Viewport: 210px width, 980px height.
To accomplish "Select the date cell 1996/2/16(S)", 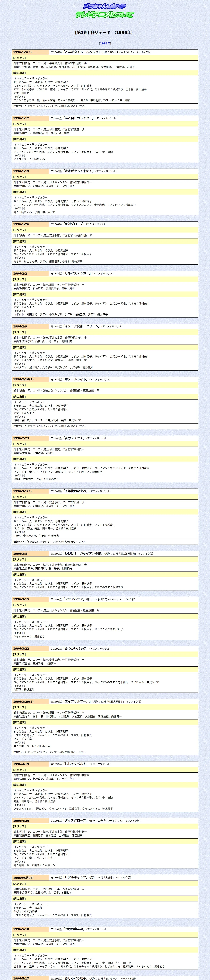I will tap(30, 379).
